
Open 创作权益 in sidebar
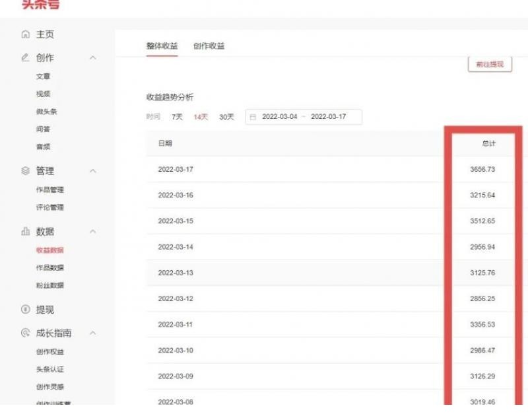tap(50, 351)
